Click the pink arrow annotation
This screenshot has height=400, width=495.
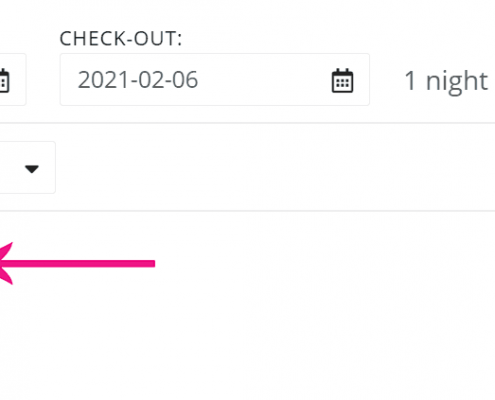77,263
